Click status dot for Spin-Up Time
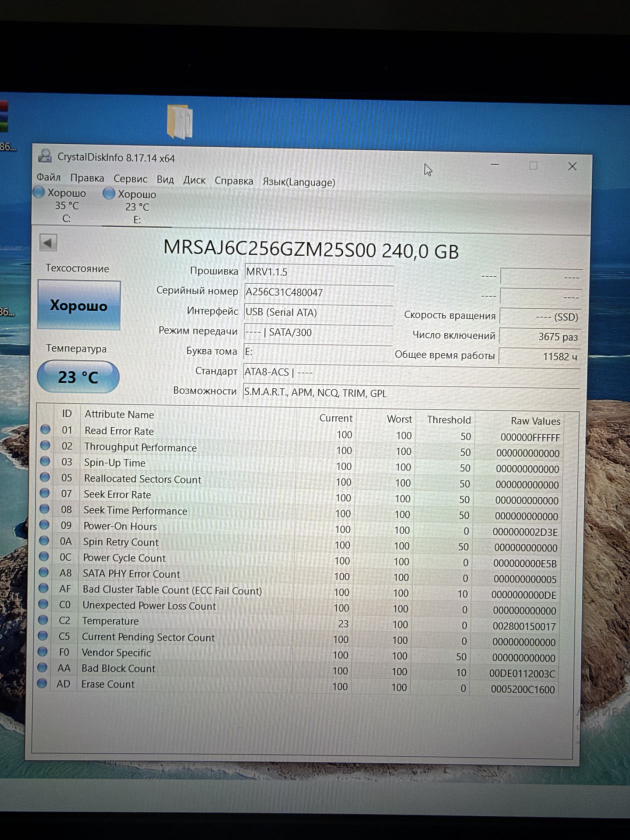This screenshot has height=840, width=630. click(45, 461)
